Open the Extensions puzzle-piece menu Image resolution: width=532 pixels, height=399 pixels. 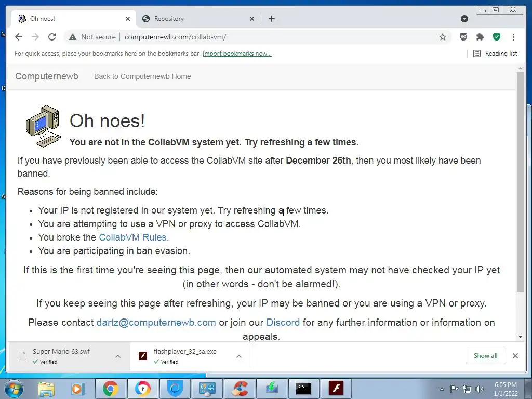[480, 37]
